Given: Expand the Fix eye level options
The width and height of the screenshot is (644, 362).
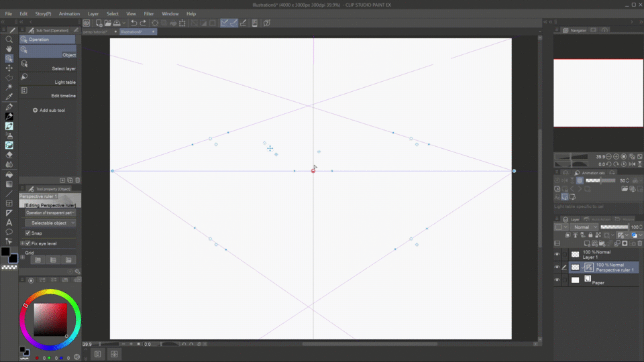Looking at the screenshot, I should tap(23, 243).
